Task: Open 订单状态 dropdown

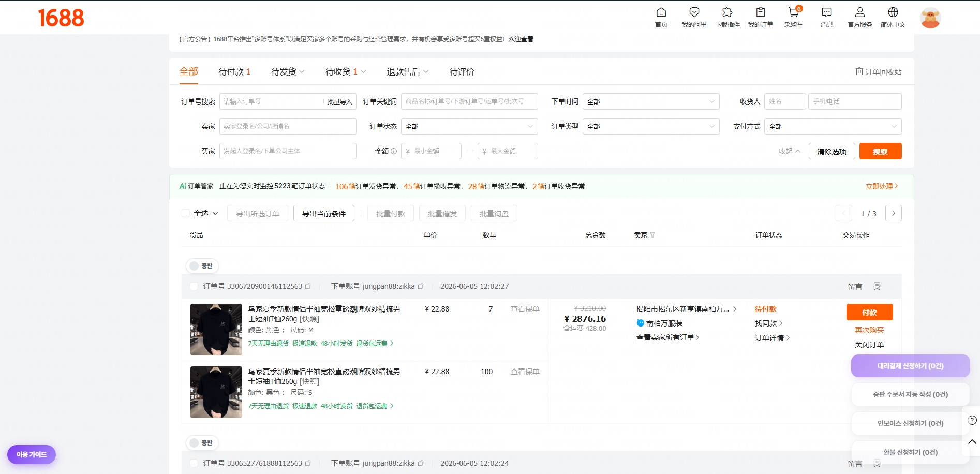Action: click(469, 126)
